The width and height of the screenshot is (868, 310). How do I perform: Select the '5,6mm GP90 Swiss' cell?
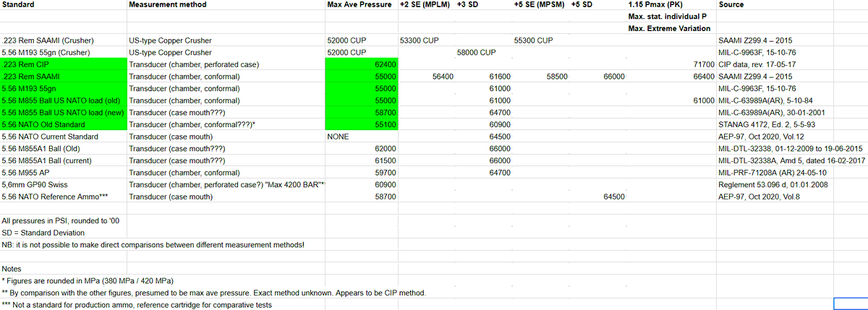(64, 184)
